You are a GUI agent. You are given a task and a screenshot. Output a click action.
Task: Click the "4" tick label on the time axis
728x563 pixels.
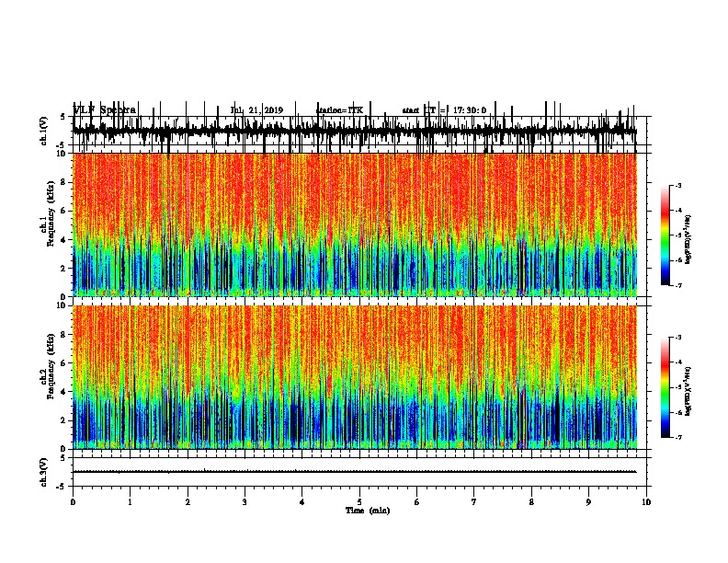302,502
